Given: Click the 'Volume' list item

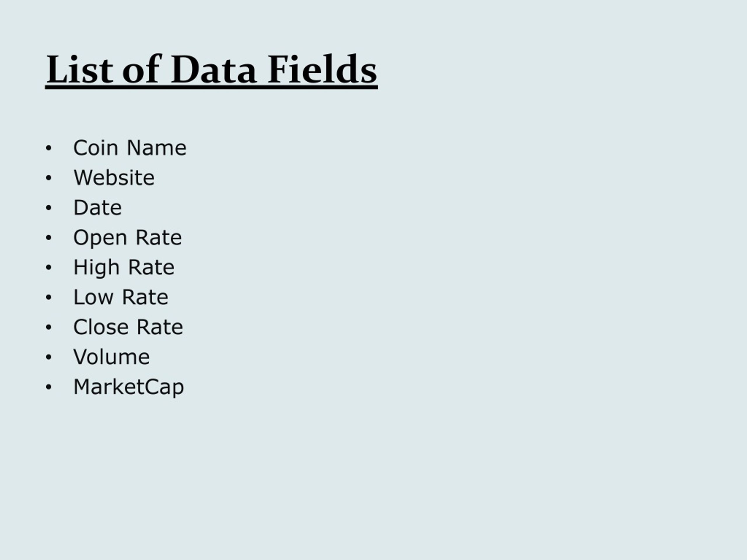Looking at the screenshot, I should (x=111, y=357).
